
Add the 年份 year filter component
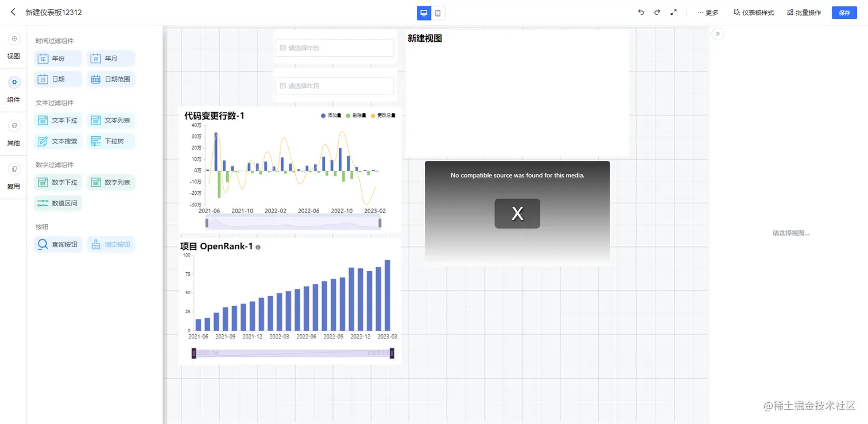tap(58, 59)
